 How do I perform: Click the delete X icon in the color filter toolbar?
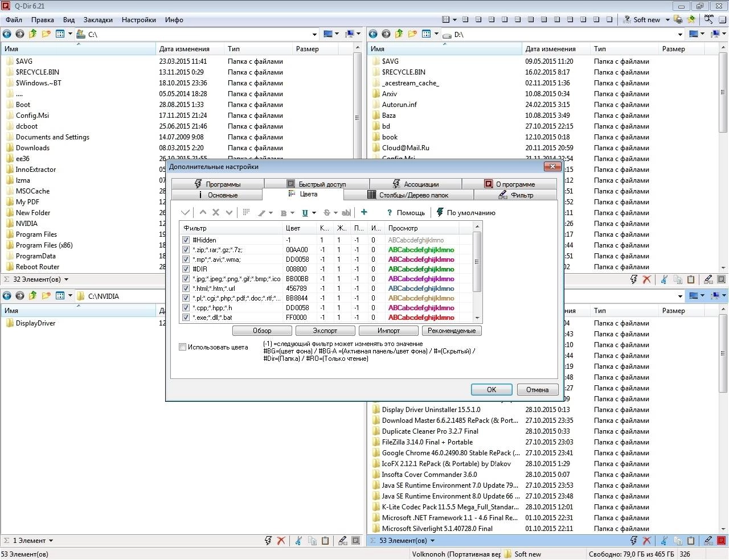click(x=216, y=212)
